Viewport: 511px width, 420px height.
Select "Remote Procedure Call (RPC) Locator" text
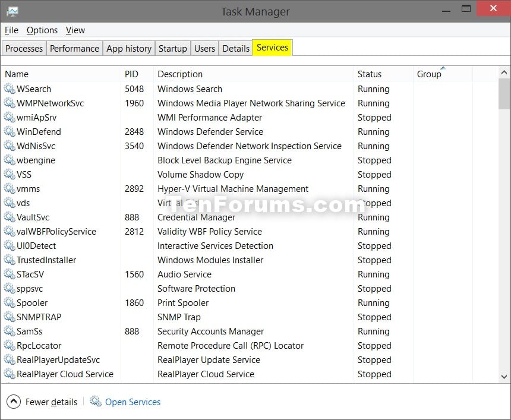pyautogui.click(x=231, y=345)
